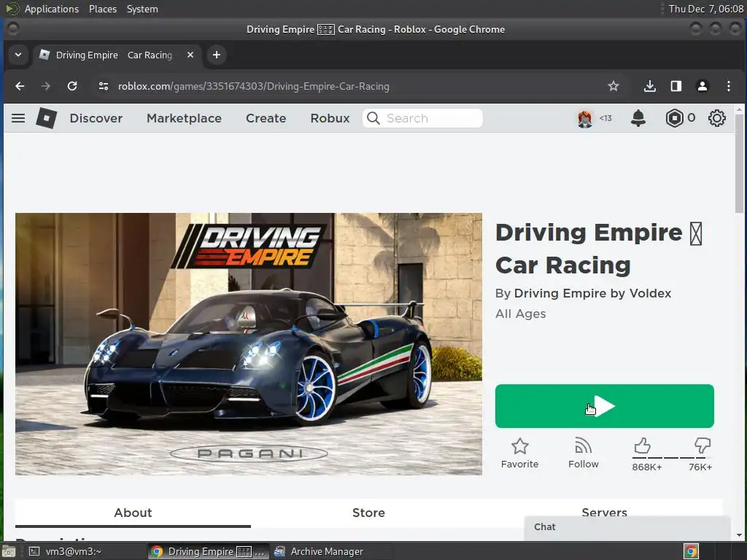Open the Robux balance icon
The height and width of the screenshot is (560, 747).
pyautogui.click(x=675, y=118)
